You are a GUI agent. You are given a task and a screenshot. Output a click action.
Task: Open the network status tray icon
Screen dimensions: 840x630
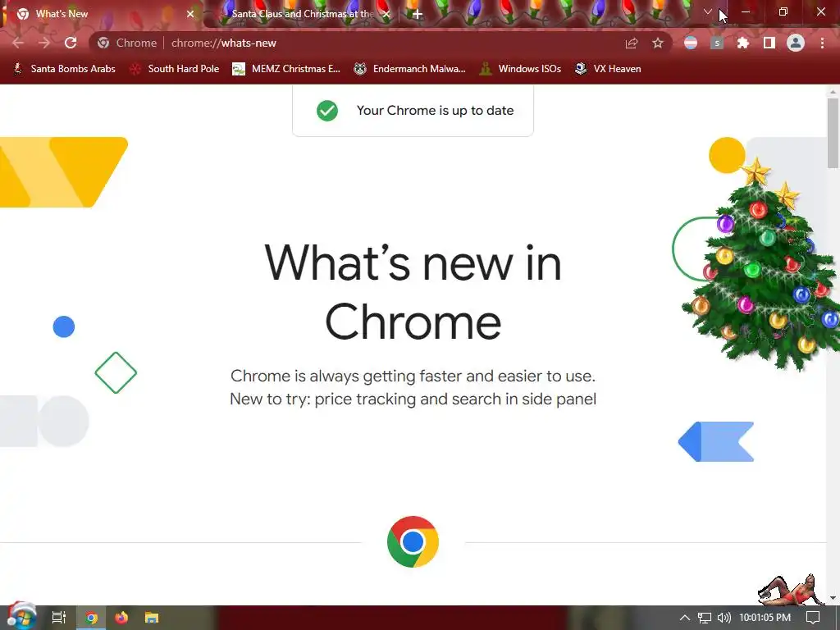[x=705, y=618]
